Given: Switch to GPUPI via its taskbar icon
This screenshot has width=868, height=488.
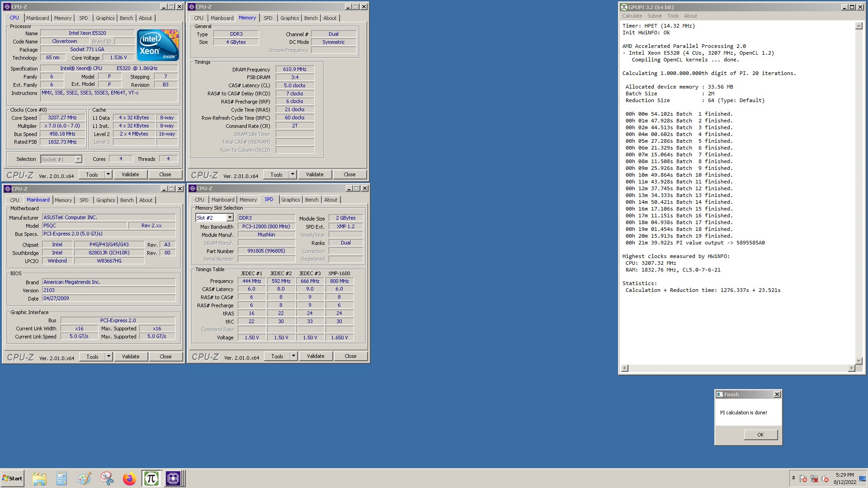Looking at the screenshot, I should tap(151, 479).
